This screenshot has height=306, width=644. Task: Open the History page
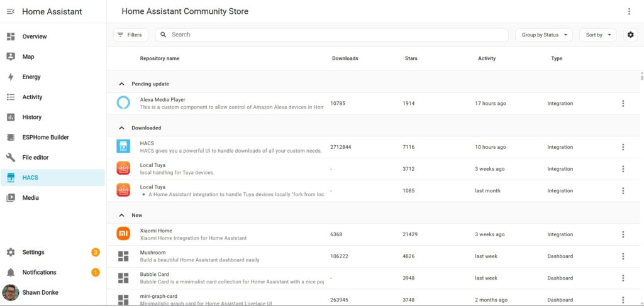(x=31, y=117)
